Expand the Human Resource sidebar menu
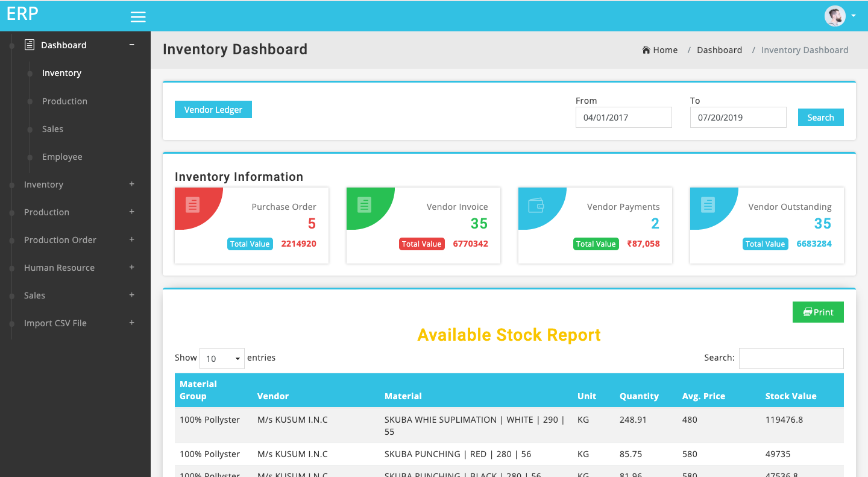Image resolution: width=868 pixels, height=477 pixels. 131,267
